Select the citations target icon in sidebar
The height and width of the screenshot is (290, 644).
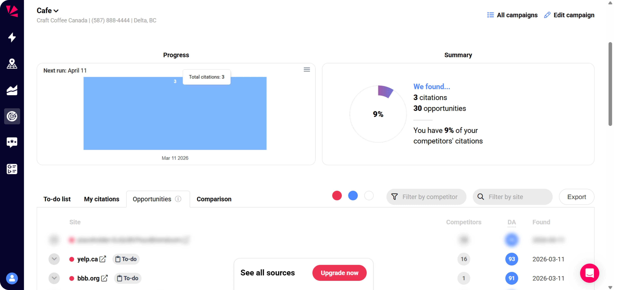(x=12, y=116)
